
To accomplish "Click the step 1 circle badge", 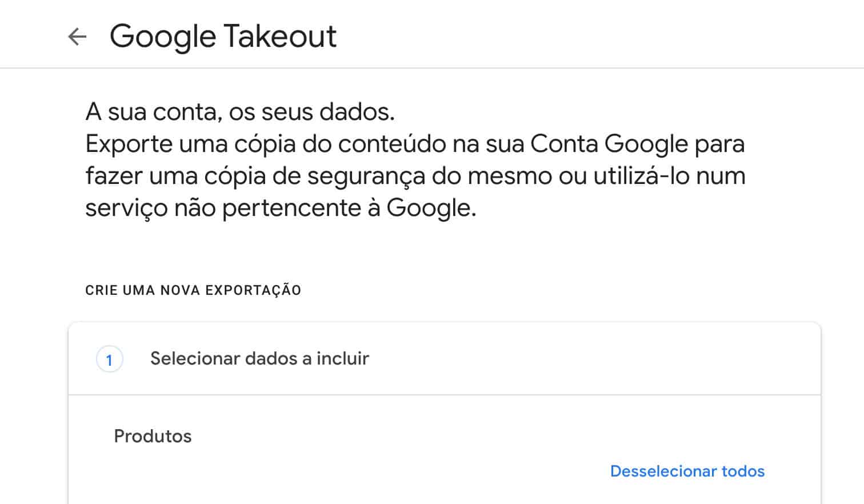I will (x=109, y=359).
